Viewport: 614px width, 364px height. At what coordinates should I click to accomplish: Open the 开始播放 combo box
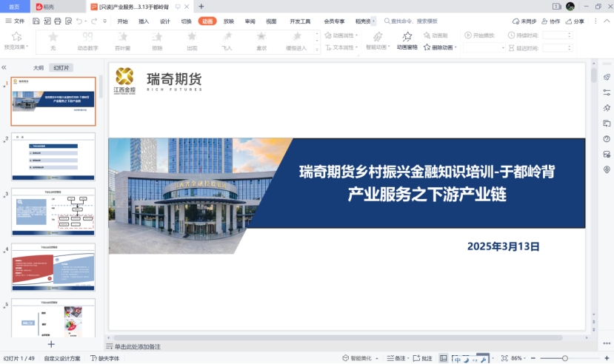coord(484,47)
